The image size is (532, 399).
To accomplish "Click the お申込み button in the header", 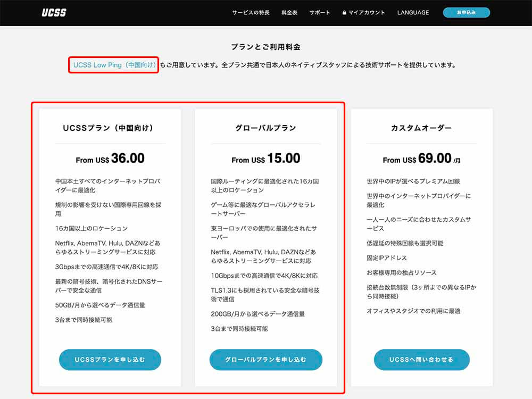I will [467, 12].
